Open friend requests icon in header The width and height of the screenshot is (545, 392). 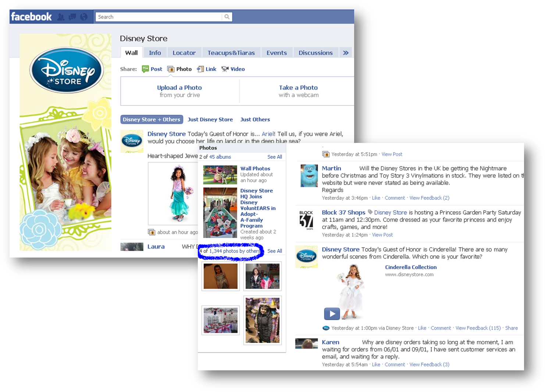pyautogui.click(x=61, y=17)
